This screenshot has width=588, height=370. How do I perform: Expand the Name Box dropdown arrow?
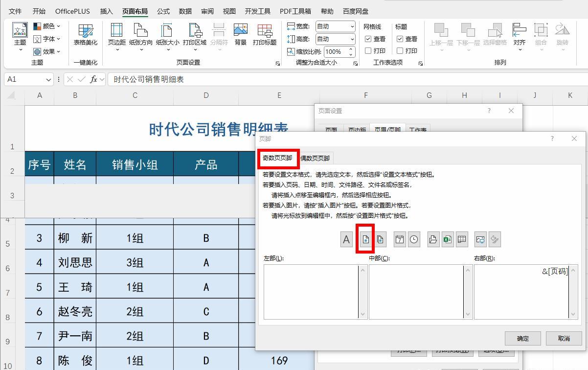[x=48, y=79]
